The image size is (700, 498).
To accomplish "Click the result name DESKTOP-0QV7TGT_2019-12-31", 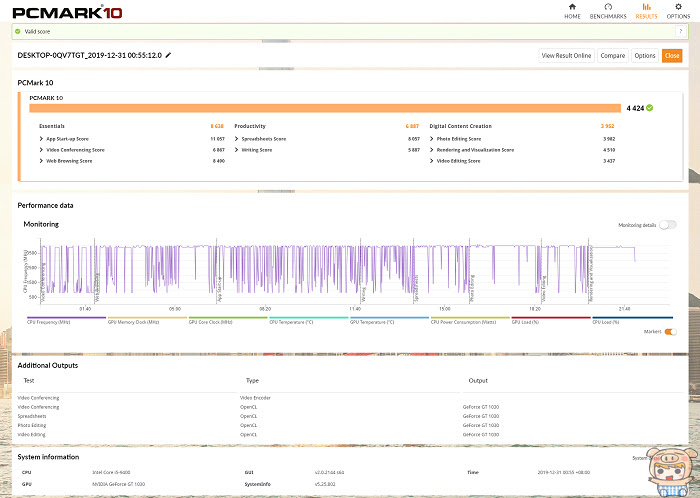I will 89,55.
